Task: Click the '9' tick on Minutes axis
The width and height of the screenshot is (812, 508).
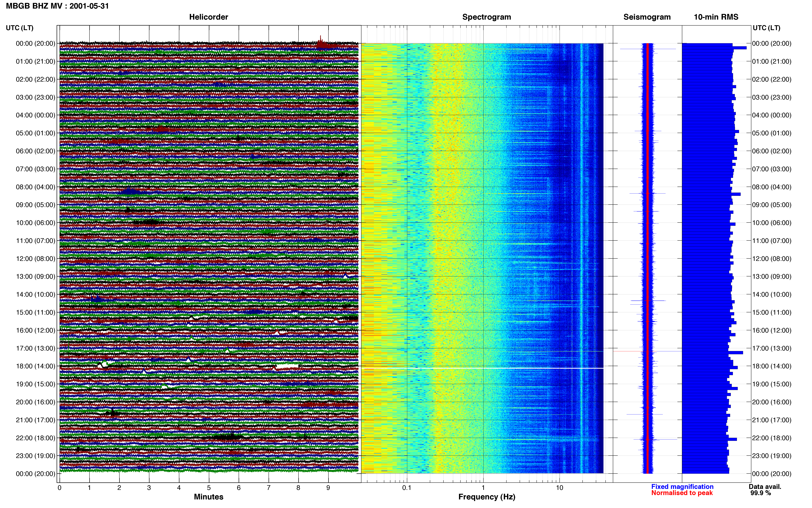Action: [328, 488]
